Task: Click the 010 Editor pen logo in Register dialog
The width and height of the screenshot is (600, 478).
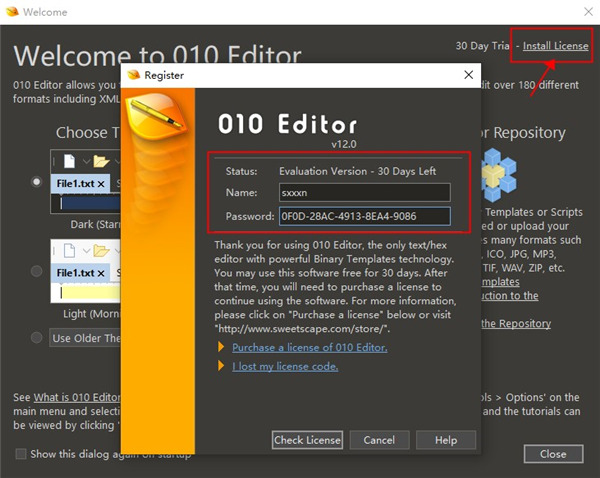Action: coord(156,116)
